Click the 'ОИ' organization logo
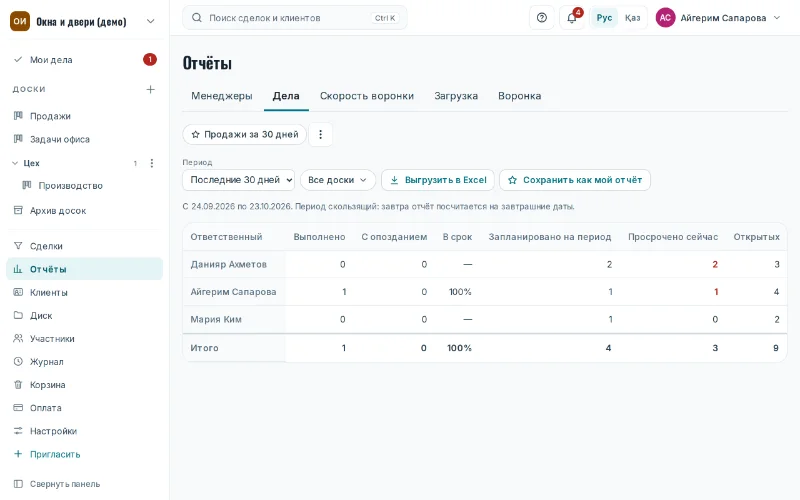This screenshot has height=500, width=800. (20, 21)
